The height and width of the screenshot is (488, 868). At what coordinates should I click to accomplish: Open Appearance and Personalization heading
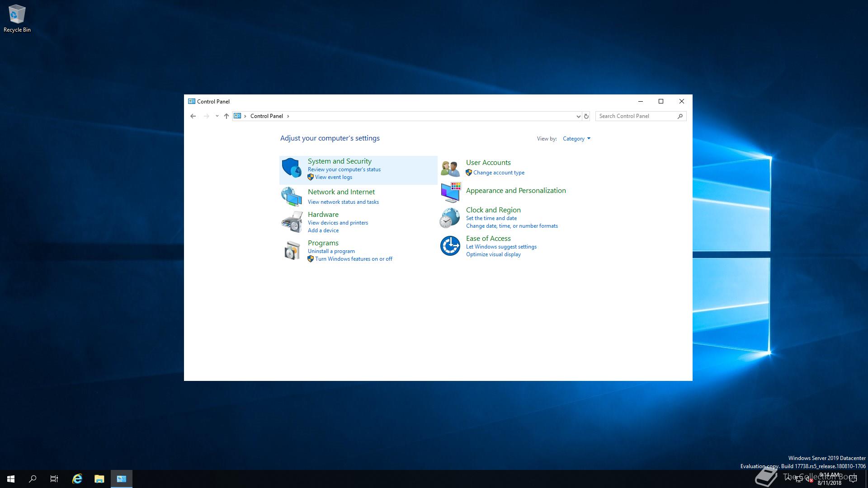pyautogui.click(x=516, y=191)
